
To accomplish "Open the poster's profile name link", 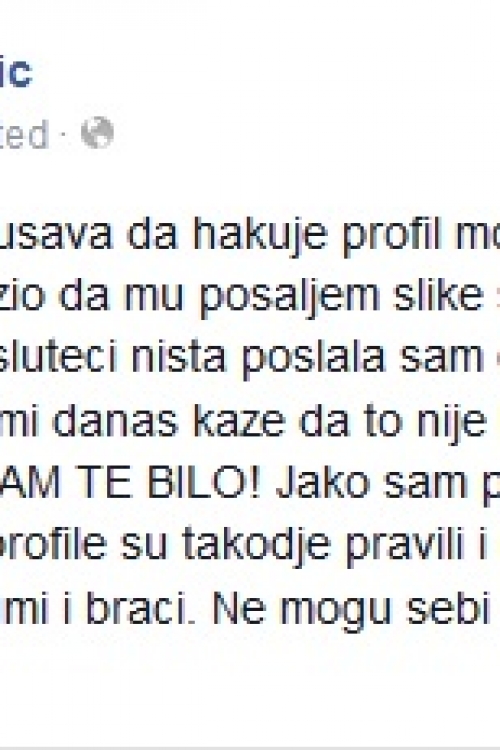I will (x=16, y=70).
